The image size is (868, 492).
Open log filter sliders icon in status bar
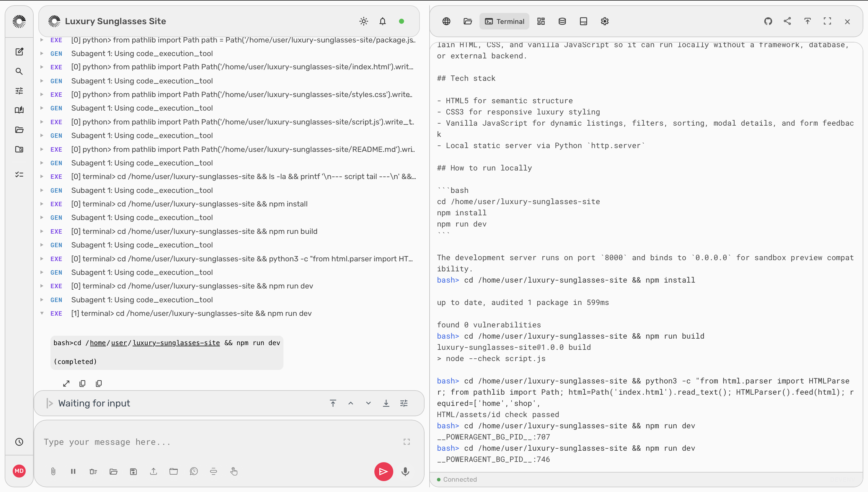click(404, 403)
